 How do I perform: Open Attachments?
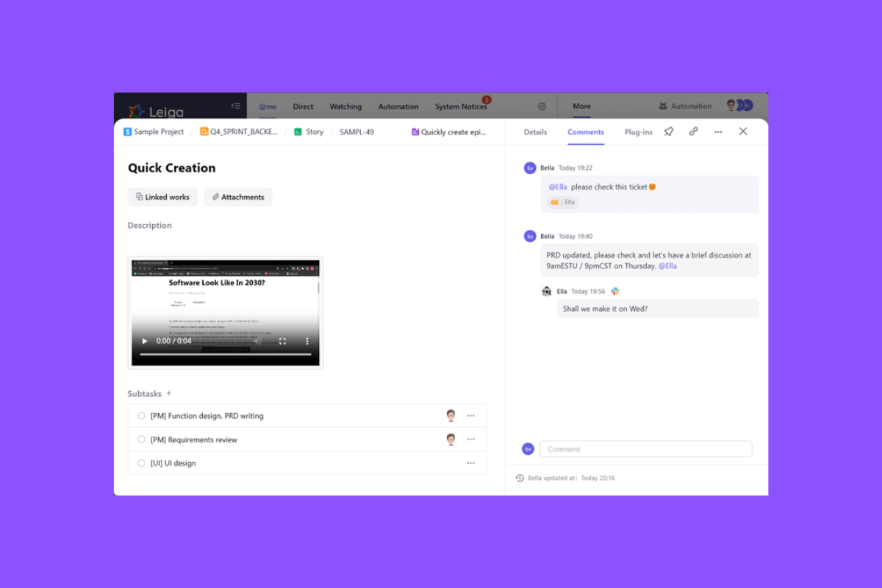[238, 197]
